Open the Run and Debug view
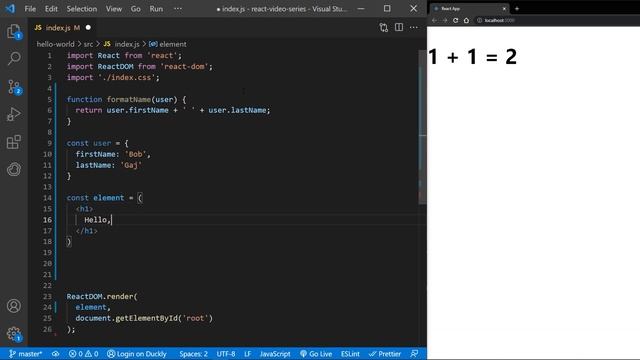Image resolution: width=640 pixels, height=360 pixels. coord(14,114)
